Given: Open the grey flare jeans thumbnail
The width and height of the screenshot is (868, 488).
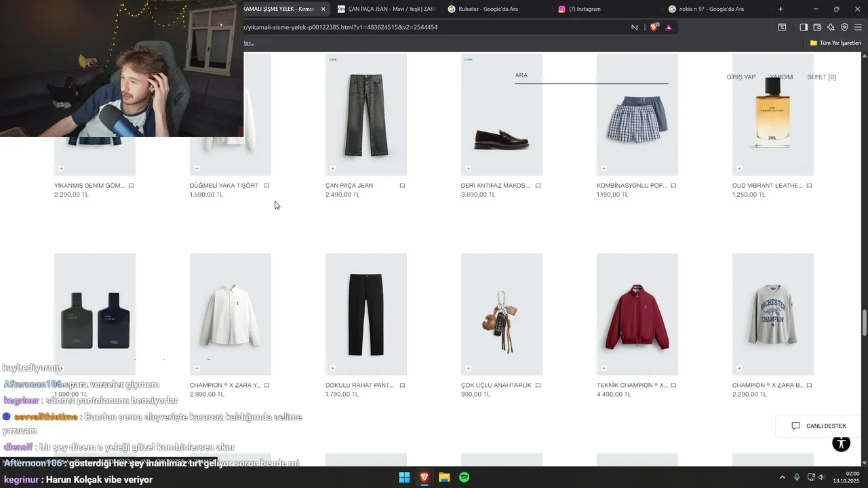Looking at the screenshot, I should (366, 115).
